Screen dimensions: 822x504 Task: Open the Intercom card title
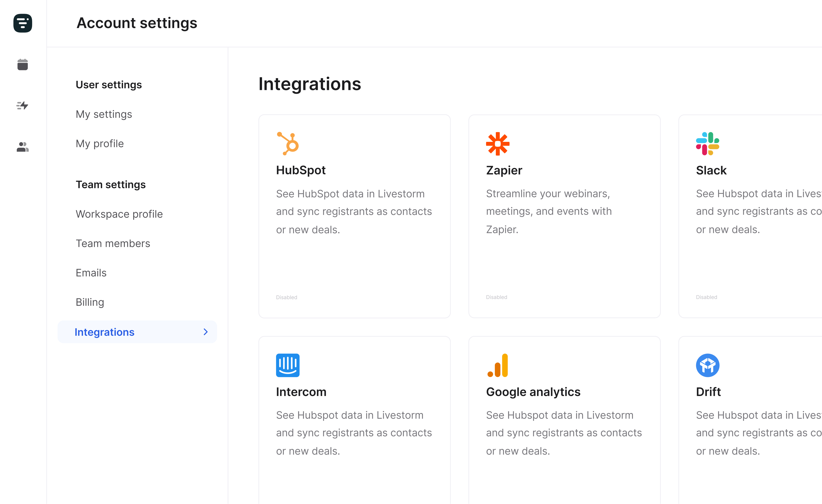click(301, 392)
